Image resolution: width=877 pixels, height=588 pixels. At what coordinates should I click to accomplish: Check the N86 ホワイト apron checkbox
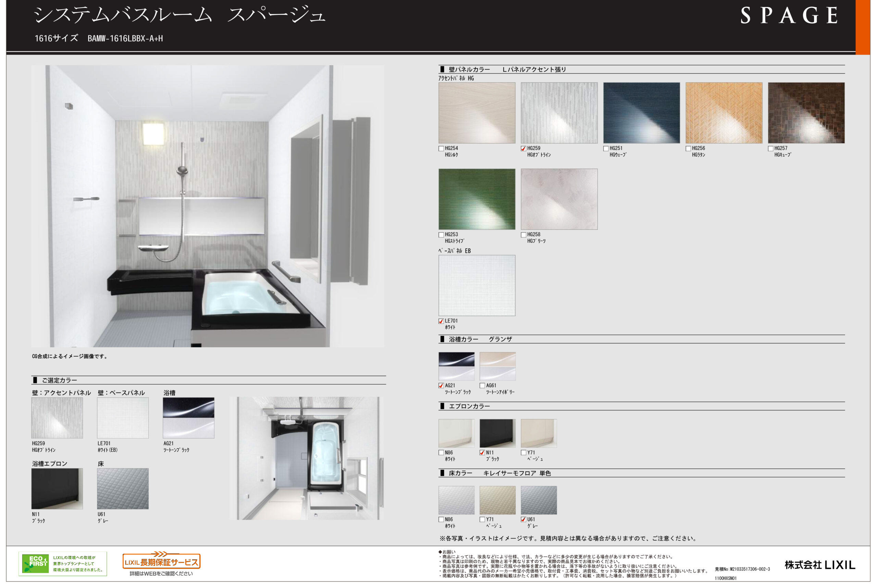[x=441, y=453]
